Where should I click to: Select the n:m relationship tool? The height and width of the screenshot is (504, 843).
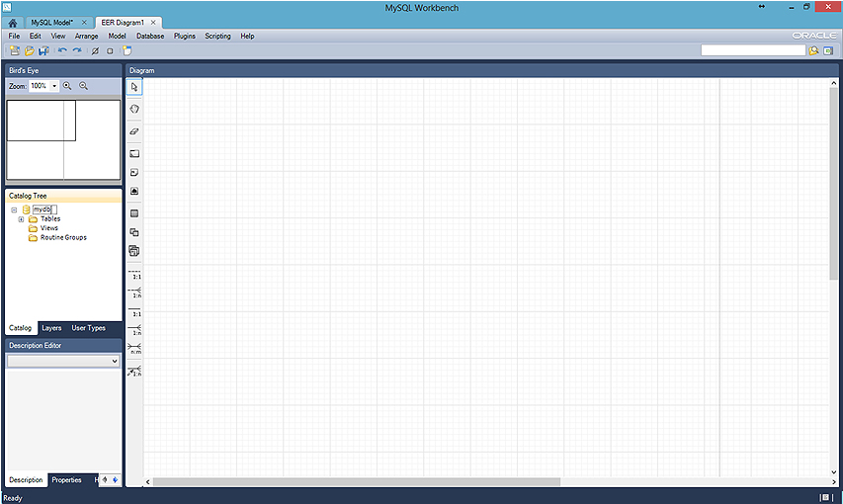click(134, 348)
